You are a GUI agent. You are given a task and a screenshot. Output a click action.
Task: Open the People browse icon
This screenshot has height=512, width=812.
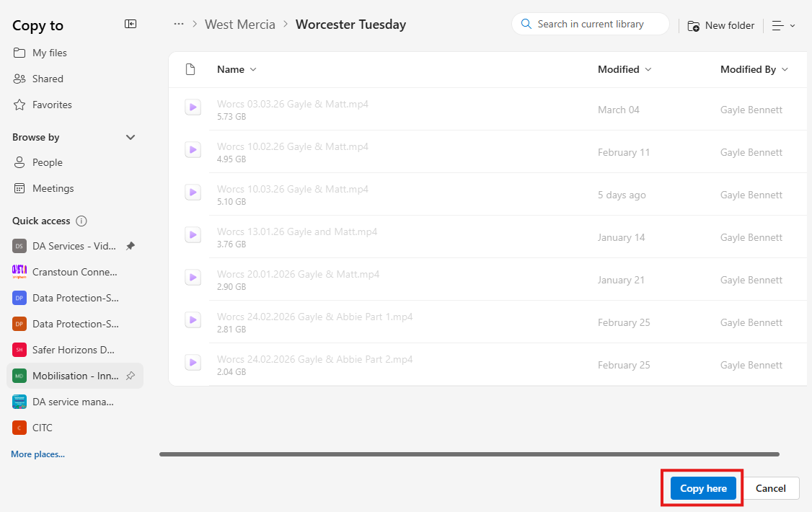click(x=19, y=162)
